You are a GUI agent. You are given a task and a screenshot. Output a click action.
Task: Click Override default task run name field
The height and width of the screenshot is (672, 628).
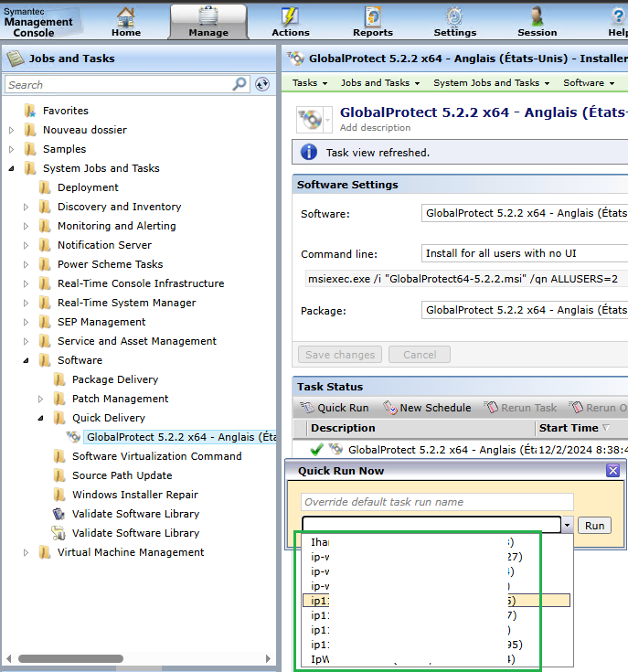click(x=437, y=501)
